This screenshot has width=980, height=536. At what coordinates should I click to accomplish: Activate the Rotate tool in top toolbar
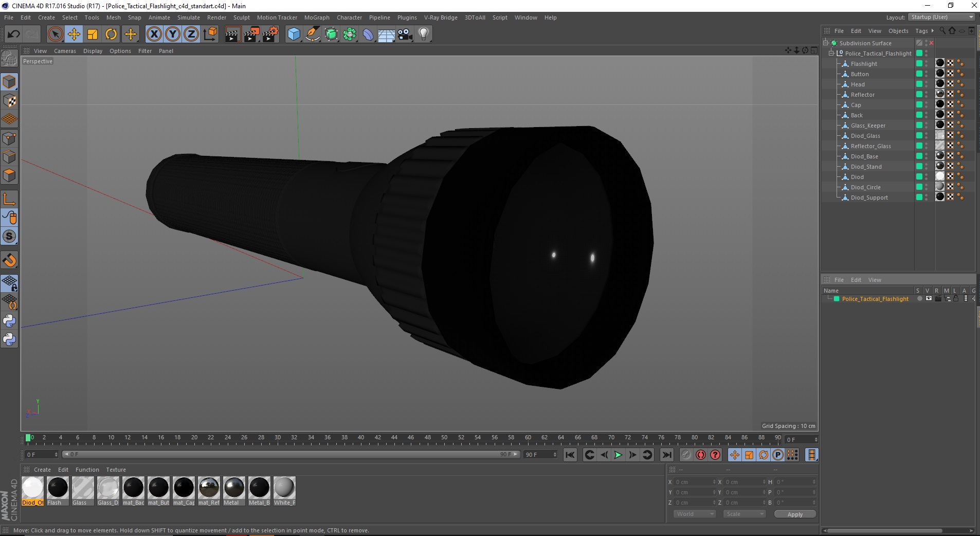coord(111,34)
